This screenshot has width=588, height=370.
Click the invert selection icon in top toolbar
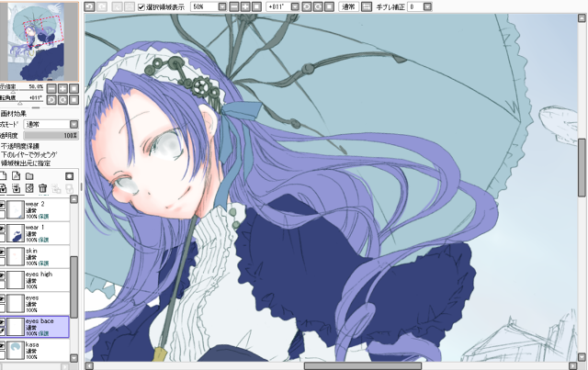(129, 6)
